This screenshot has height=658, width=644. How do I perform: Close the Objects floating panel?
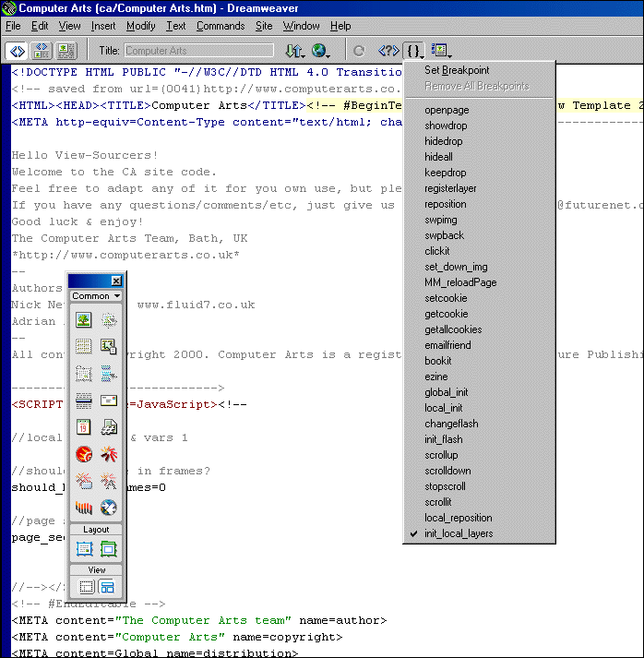point(116,281)
